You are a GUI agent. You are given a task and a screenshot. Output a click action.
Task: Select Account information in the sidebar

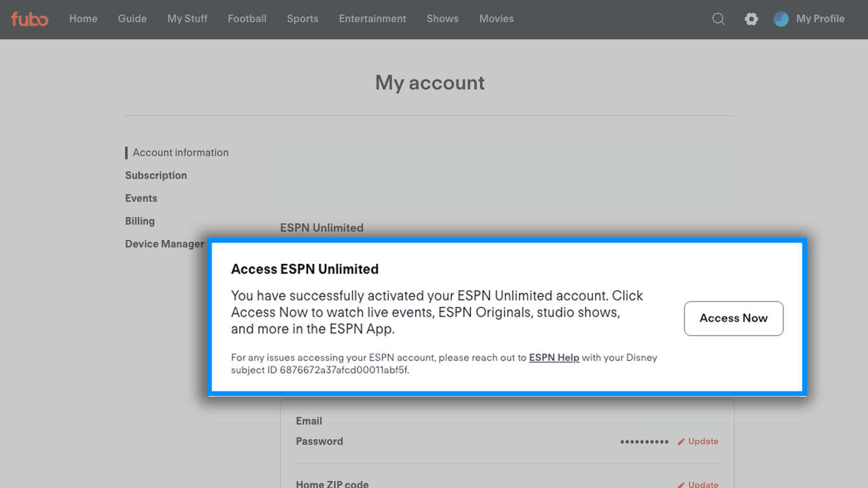coord(180,153)
